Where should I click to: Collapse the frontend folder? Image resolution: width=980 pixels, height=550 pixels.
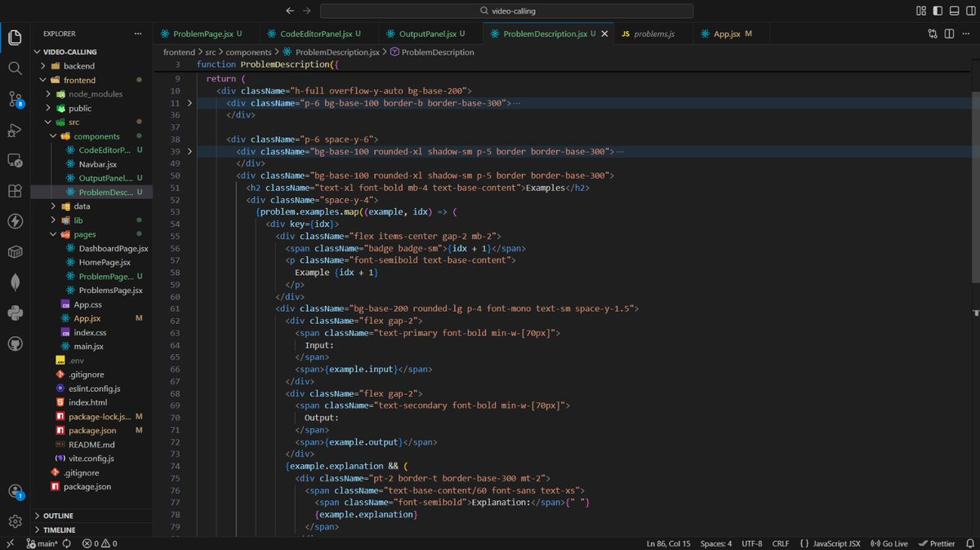(x=42, y=80)
